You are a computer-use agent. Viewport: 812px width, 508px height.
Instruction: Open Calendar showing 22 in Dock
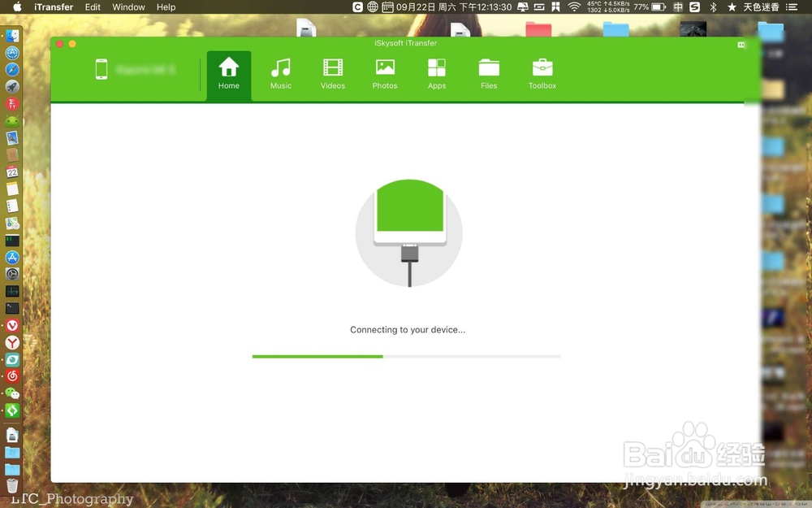pyautogui.click(x=12, y=172)
